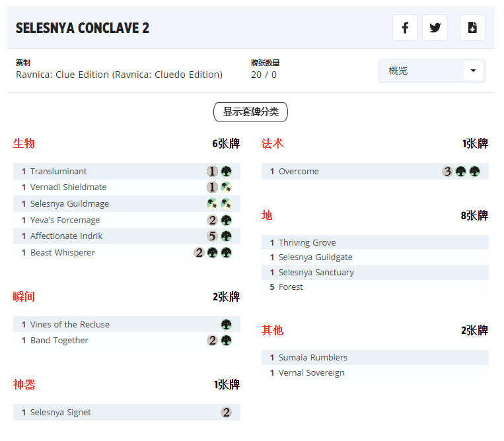Download the decklist file

pos(472,28)
